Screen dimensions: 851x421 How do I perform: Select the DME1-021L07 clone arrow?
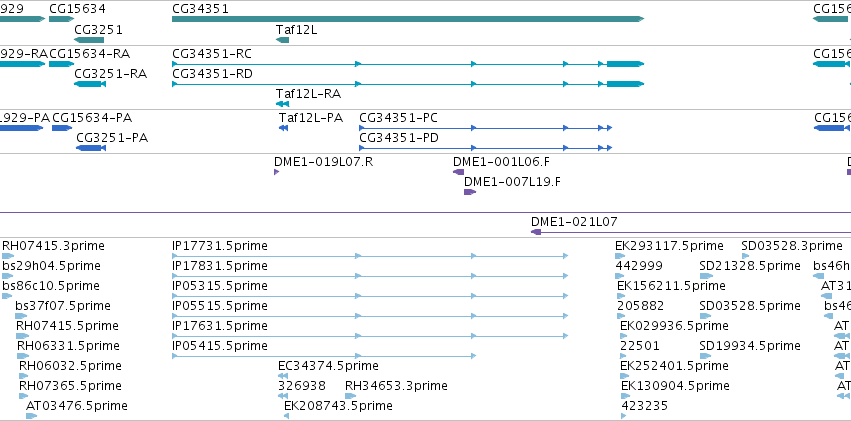point(536,232)
